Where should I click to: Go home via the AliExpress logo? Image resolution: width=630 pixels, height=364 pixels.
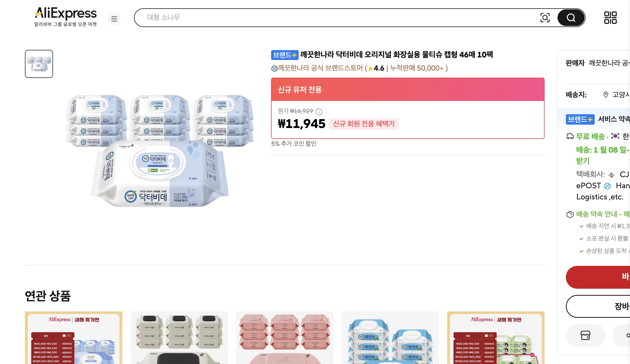pos(66,14)
